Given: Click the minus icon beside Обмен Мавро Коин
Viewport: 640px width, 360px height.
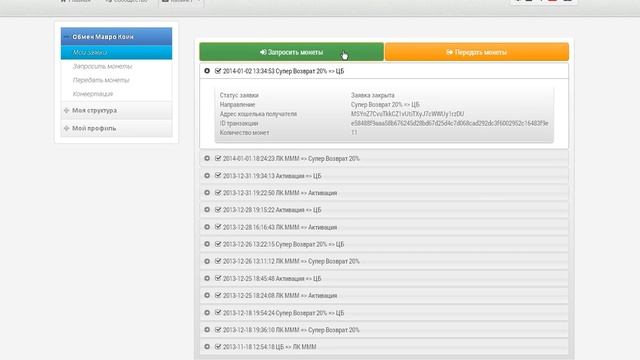Looking at the screenshot, I should click(x=67, y=37).
